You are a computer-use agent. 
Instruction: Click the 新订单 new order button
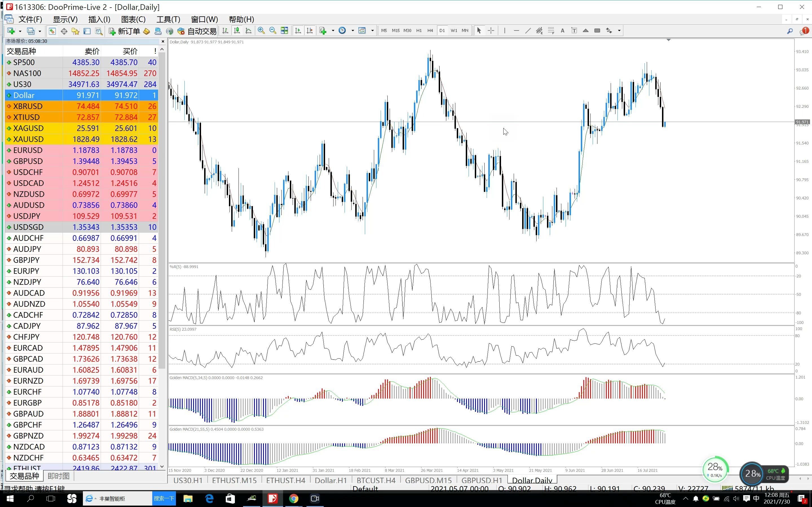(124, 31)
